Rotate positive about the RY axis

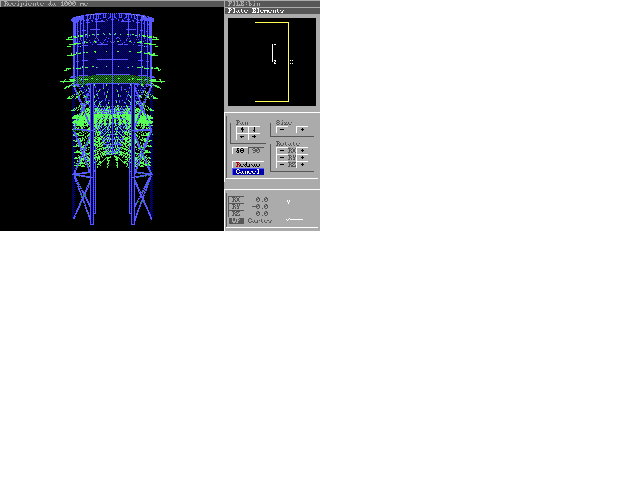pyautogui.click(x=303, y=157)
